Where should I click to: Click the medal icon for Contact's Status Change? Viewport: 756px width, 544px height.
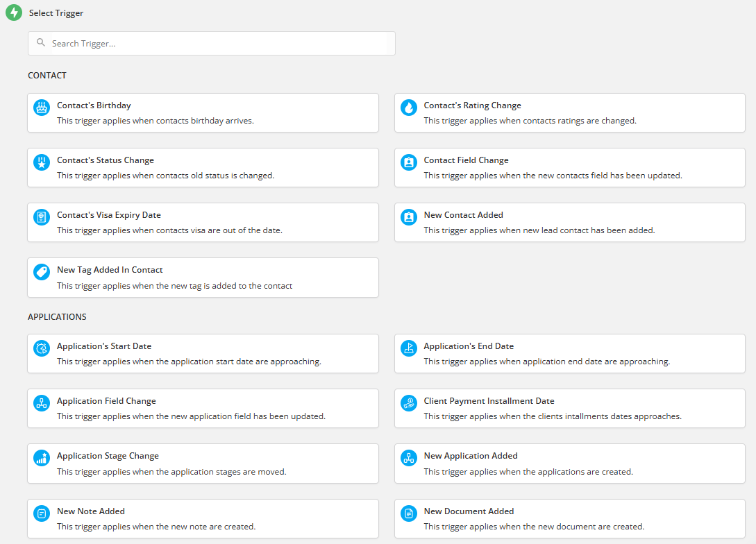(42, 162)
